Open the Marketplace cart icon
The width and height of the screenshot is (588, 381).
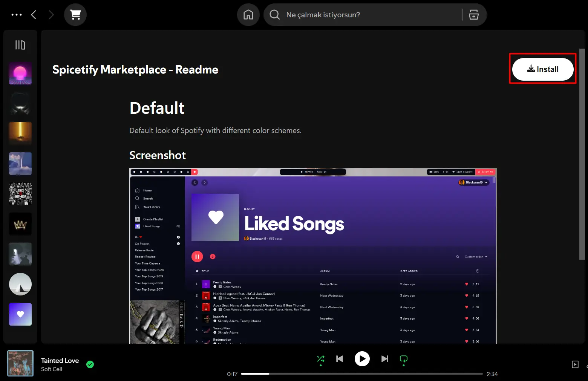(x=75, y=15)
